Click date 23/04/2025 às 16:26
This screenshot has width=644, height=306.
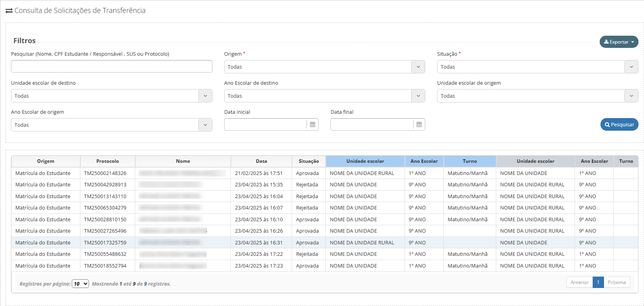pyautogui.click(x=259, y=231)
